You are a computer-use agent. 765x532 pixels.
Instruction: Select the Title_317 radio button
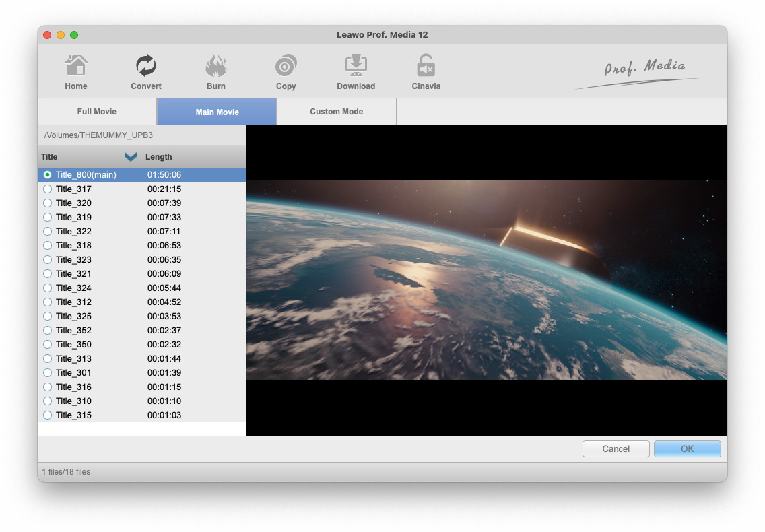(x=47, y=189)
